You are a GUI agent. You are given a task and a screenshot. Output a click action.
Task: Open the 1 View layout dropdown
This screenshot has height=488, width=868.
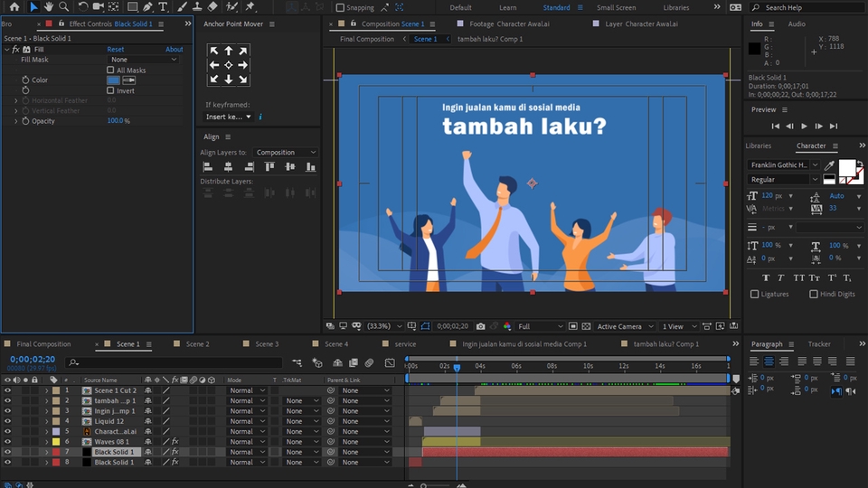[680, 326]
